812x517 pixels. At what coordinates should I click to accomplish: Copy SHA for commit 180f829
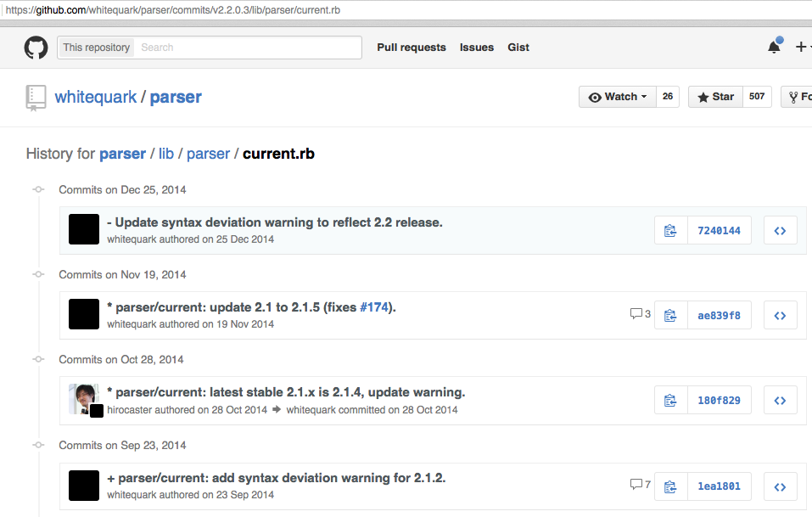tap(670, 400)
